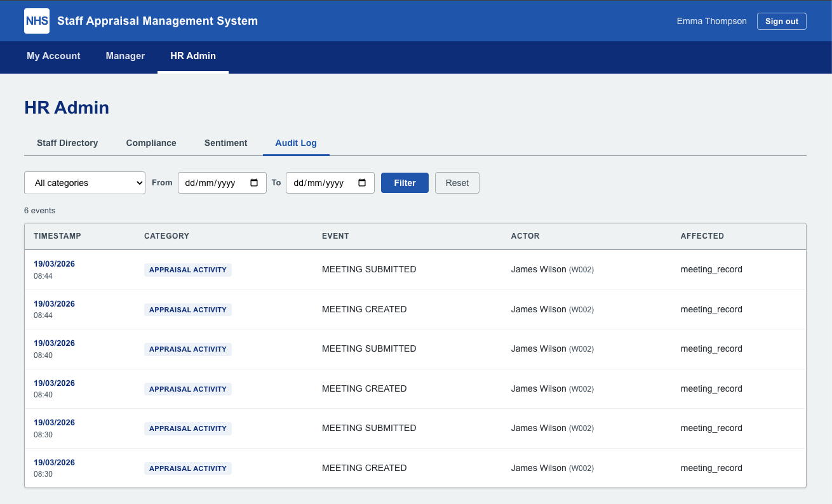Open the 19/03/2026 08:44 MEETING SUBMITTED timestamp link
This screenshot has height=504, width=832.
(x=54, y=263)
